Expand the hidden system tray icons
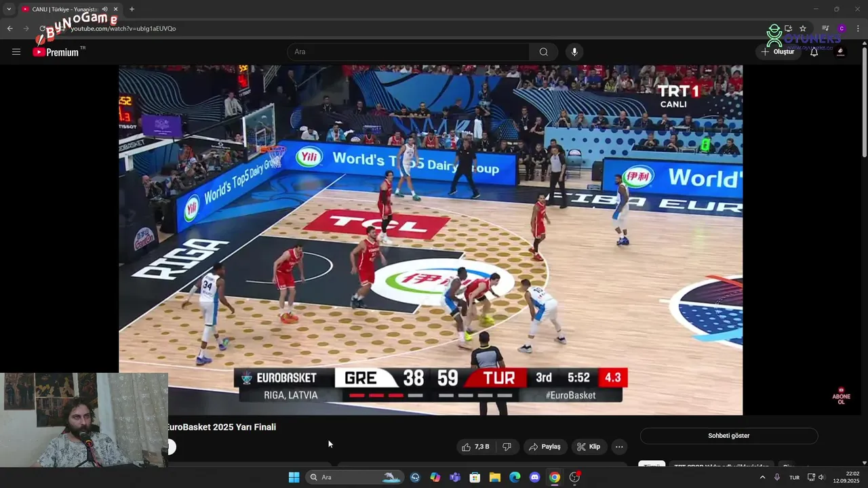 (762, 477)
